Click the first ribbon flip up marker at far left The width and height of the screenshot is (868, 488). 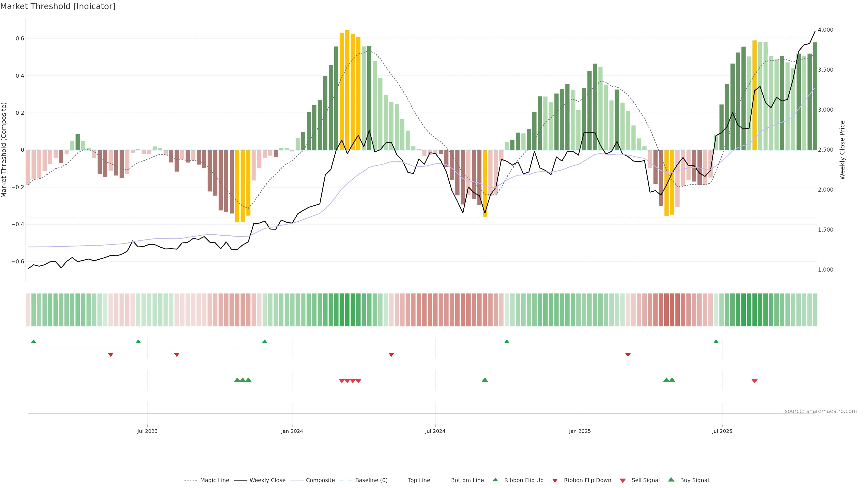pos(33,342)
